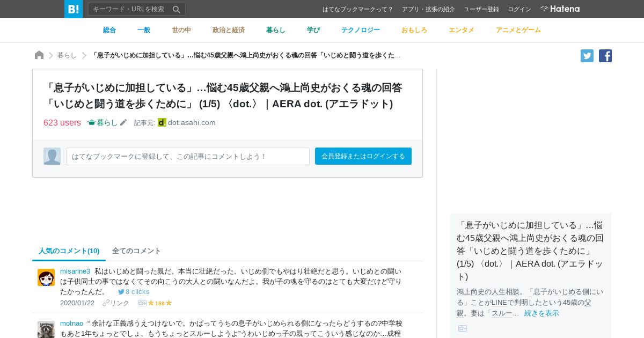Click the add-star icon in the sidebar summary
This screenshot has width=644, height=338.
tap(463, 328)
